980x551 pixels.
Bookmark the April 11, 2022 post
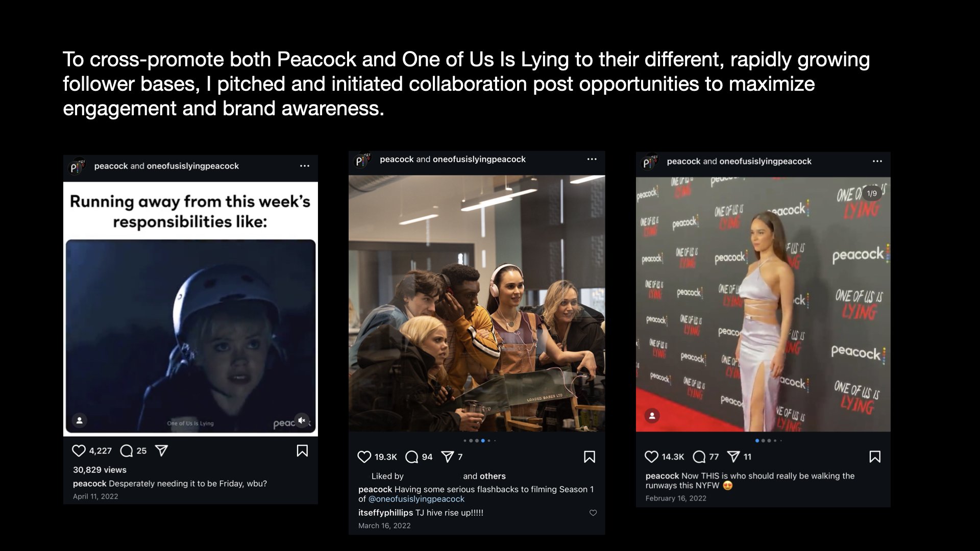tap(302, 451)
